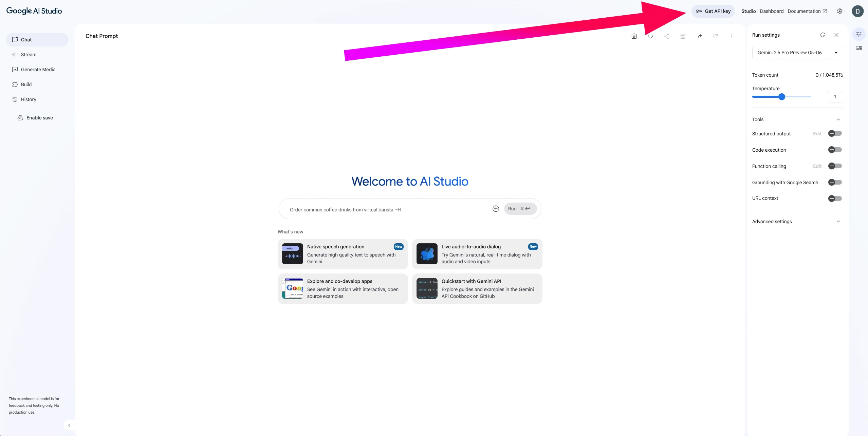Turn on Grounding with Google Search

click(x=835, y=182)
